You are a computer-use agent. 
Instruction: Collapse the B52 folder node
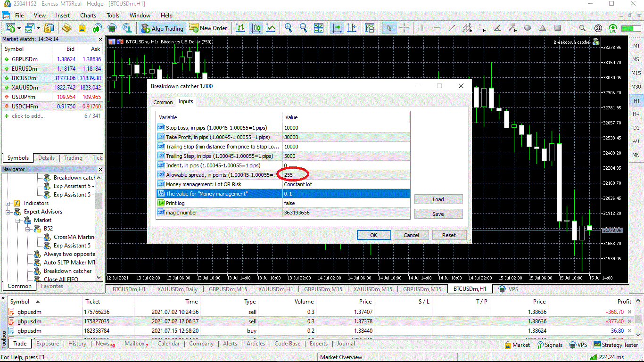(28, 229)
